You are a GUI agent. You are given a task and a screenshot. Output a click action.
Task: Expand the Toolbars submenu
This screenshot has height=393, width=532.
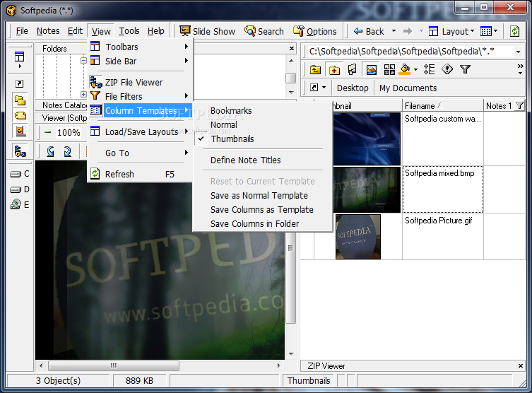(x=140, y=47)
